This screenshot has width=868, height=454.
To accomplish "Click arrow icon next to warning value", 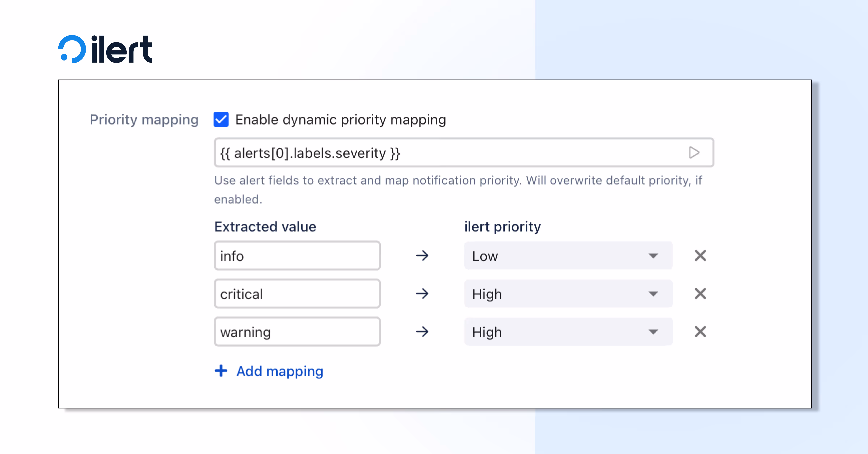I will [422, 332].
